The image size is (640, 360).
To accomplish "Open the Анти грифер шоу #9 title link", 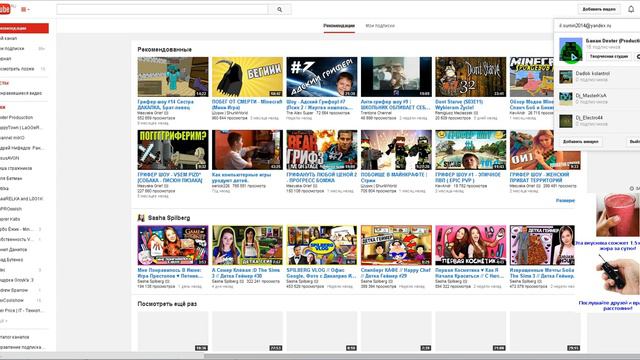I will (395, 104).
